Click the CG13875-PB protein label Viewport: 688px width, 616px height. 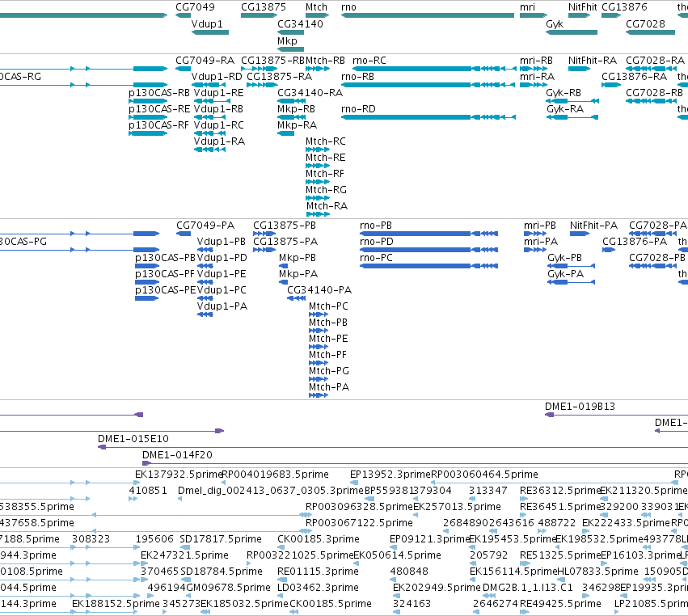click(285, 225)
